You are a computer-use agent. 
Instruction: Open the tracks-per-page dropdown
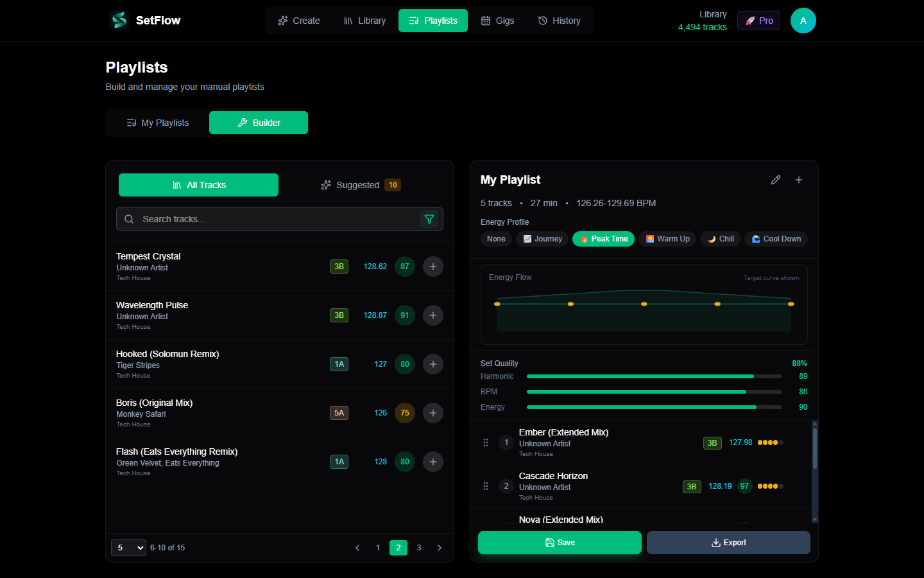click(x=128, y=547)
